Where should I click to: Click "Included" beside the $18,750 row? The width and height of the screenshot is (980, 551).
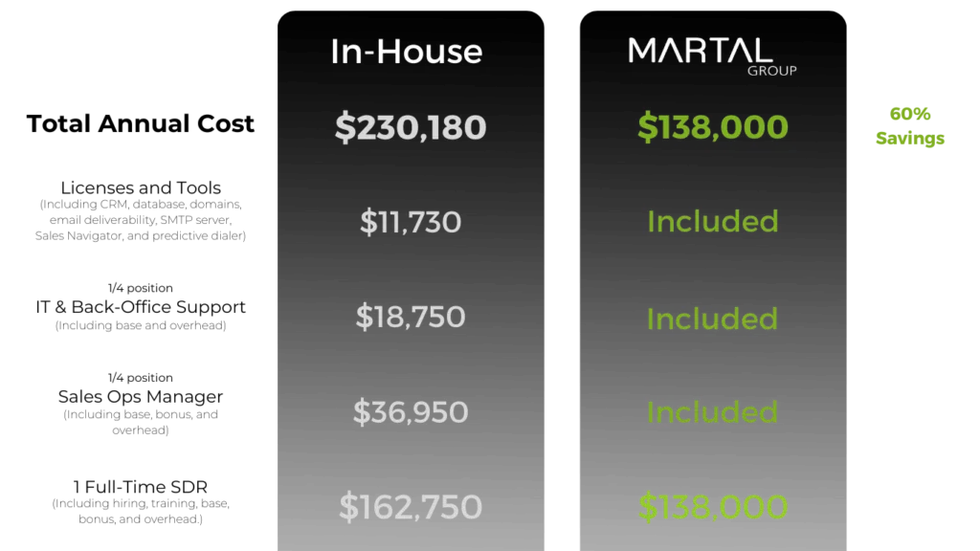pyautogui.click(x=712, y=319)
